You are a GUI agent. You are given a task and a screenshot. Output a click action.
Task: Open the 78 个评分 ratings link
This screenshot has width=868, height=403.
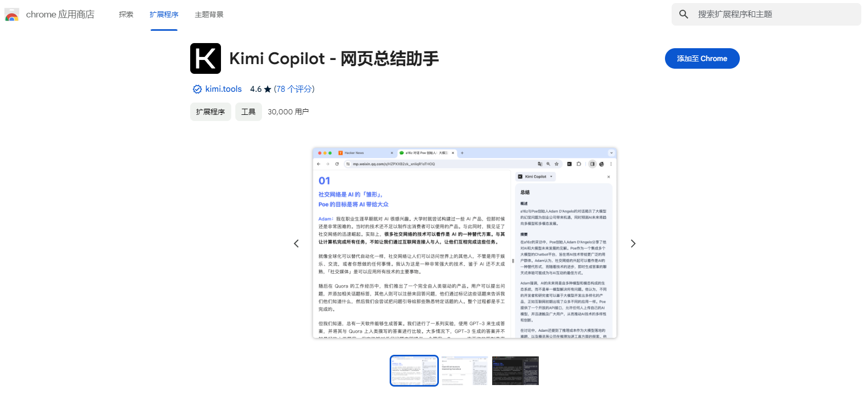tap(294, 89)
